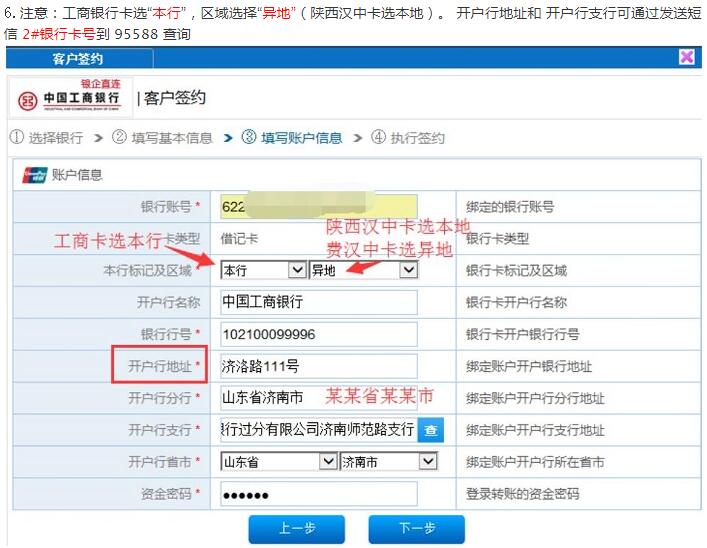The width and height of the screenshot is (707, 548).
Task: Click the 银行卡开户银行行号 description
Action: (523, 334)
